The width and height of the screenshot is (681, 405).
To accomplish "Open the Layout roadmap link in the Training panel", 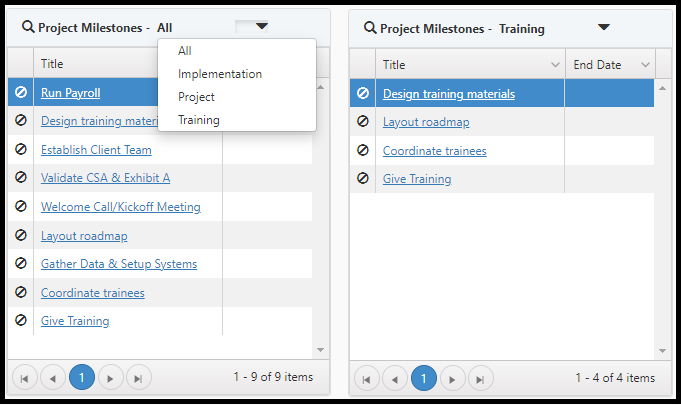I will click(426, 122).
